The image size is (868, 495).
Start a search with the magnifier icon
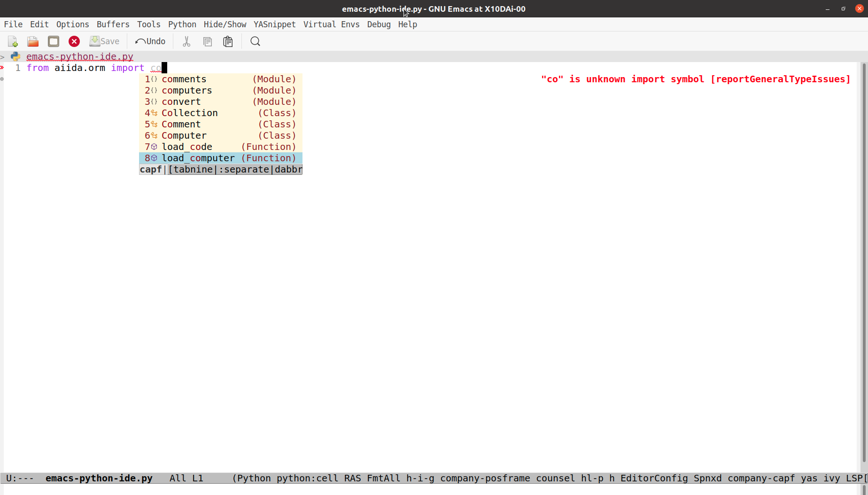[x=255, y=41]
